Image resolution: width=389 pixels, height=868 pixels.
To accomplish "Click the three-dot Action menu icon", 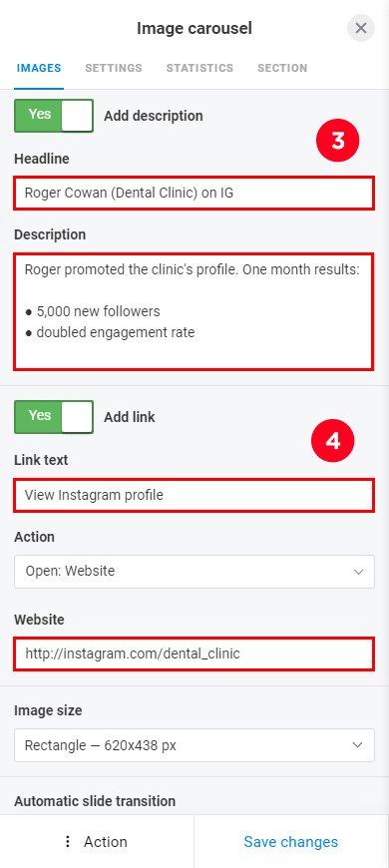I will (68, 841).
